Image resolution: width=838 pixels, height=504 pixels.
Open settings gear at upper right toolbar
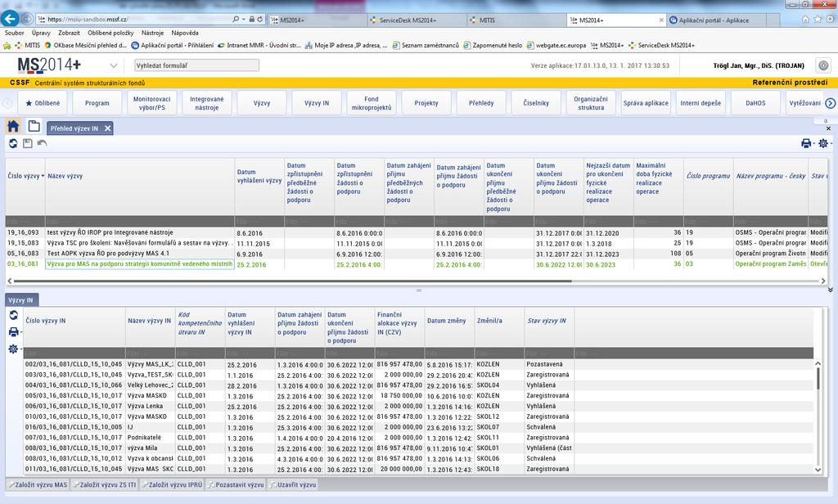pyautogui.click(x=823, y=143)
